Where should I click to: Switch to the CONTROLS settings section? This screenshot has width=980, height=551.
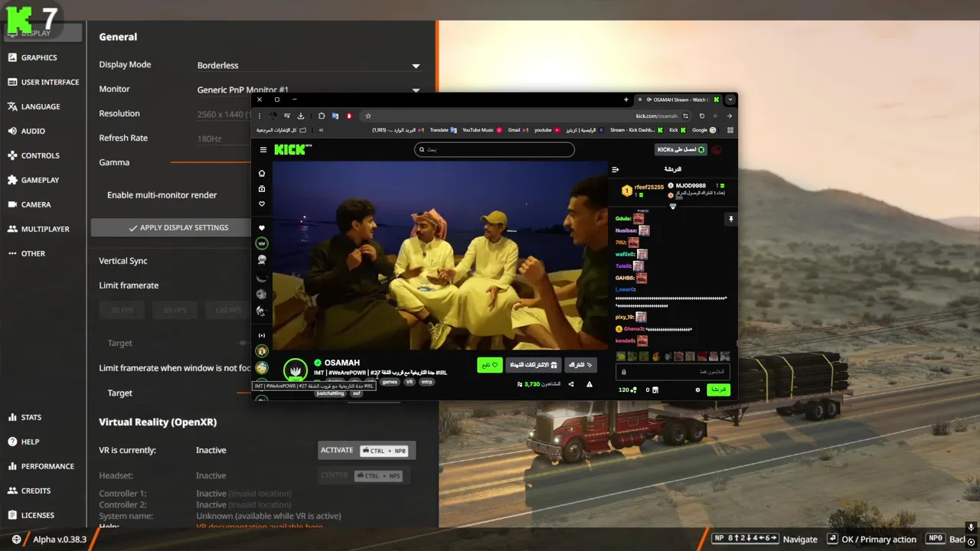tap(34, 155)
